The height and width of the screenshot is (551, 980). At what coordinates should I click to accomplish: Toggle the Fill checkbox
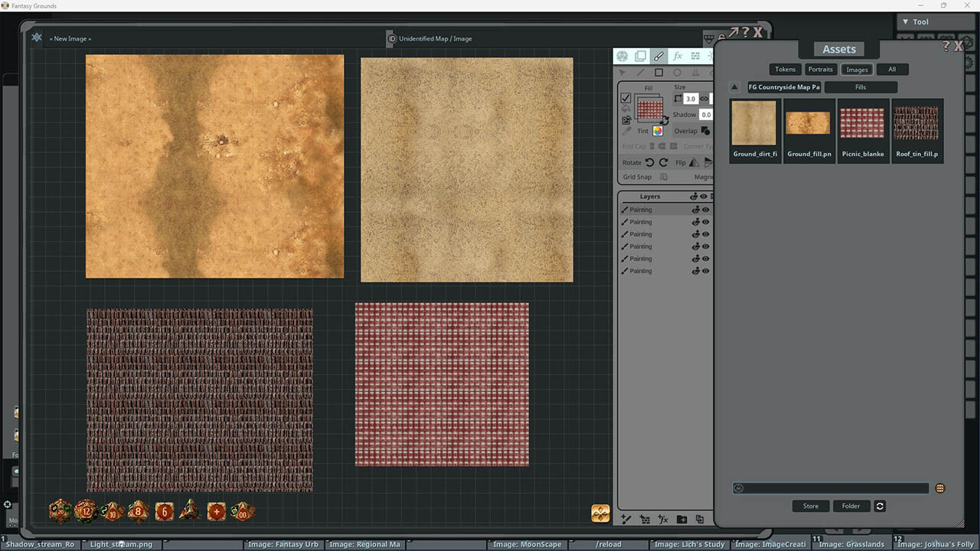[626, 99]
